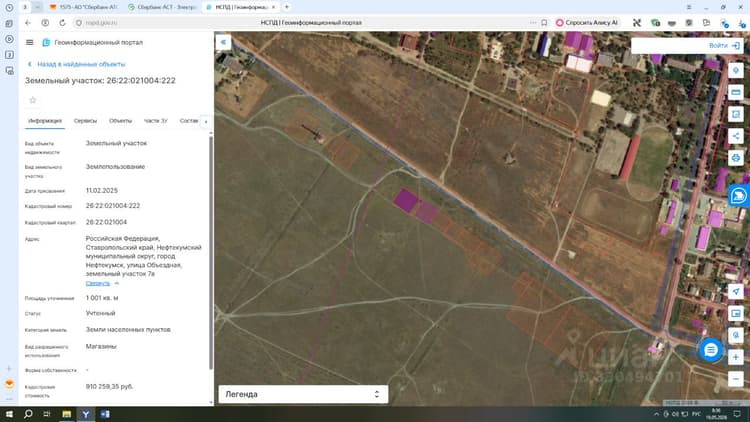
Task: Click the map layers icon above zoom
Action: (x=736, y=335)
